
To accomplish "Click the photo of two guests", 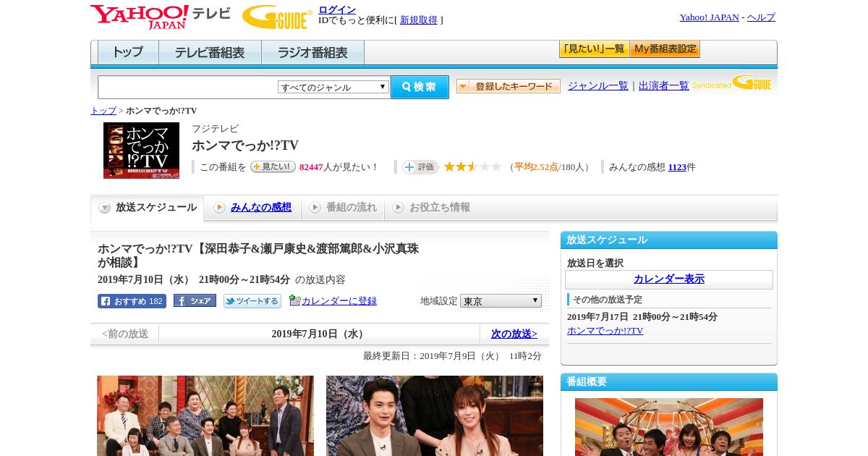I will coord(435,415).
